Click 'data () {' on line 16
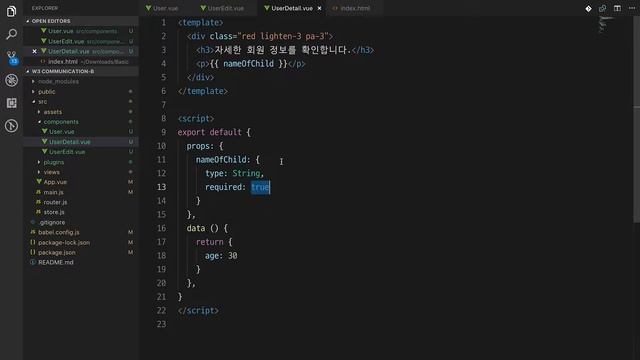Image resolution: width=640 pixels, height=360 pixels. (x=207, y=228)
